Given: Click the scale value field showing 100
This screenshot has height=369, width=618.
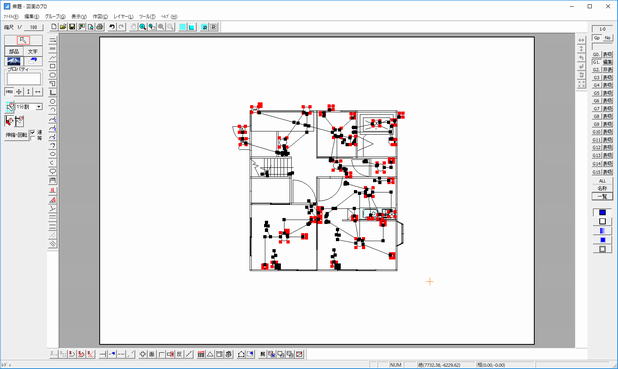Looking at the screenshot, I should click(x=33, y=27).
